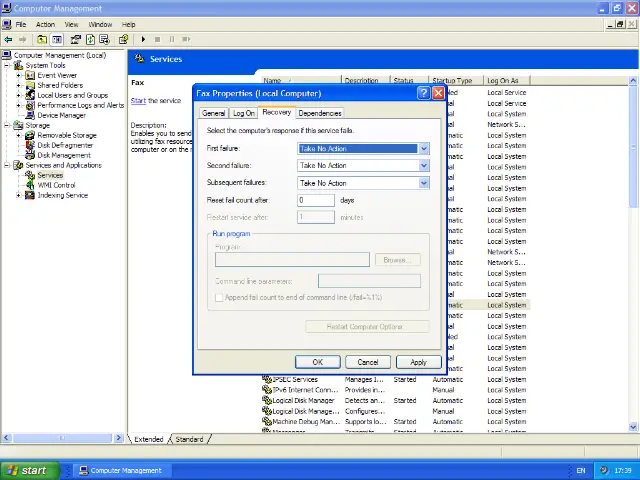This screenshot has height=480, width=640.
Task: Collapse Services and Applications tree node
Action: point(7,165)
